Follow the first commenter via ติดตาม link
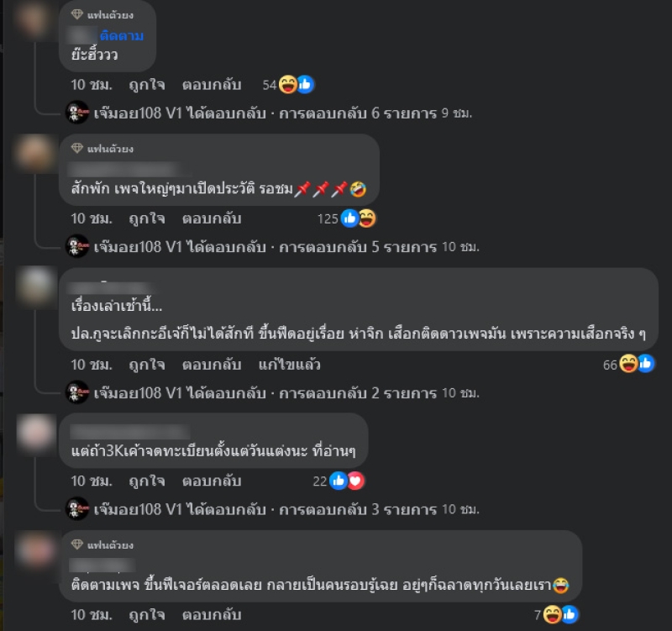 coord(122,35)
